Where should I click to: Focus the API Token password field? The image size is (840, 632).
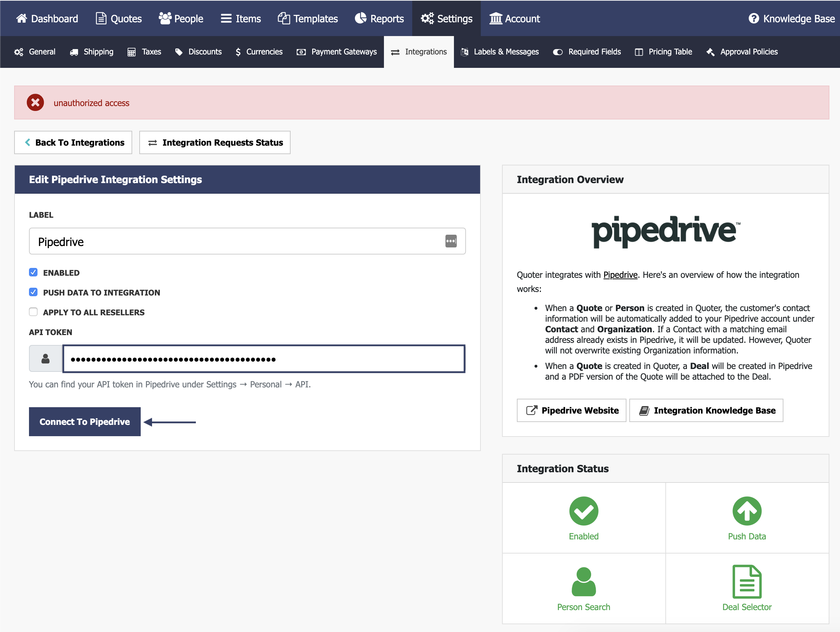[x=264, y=358]
